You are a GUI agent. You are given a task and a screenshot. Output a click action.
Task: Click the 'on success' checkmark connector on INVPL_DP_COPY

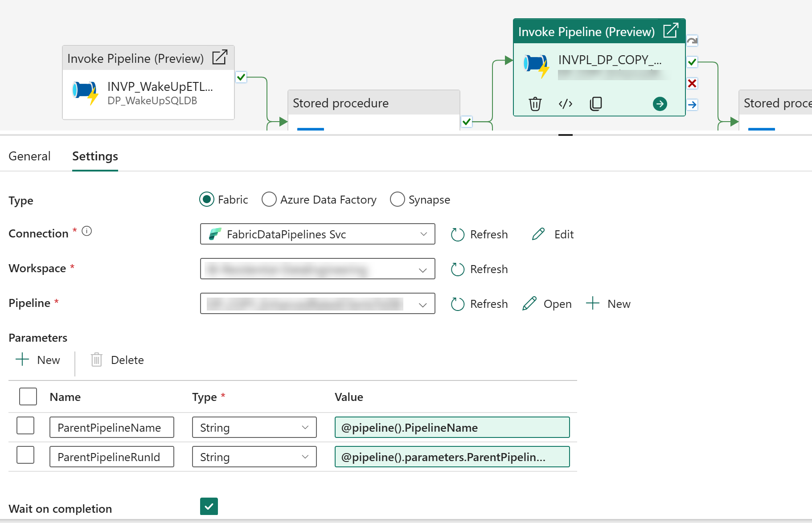(x=692, y=62)
